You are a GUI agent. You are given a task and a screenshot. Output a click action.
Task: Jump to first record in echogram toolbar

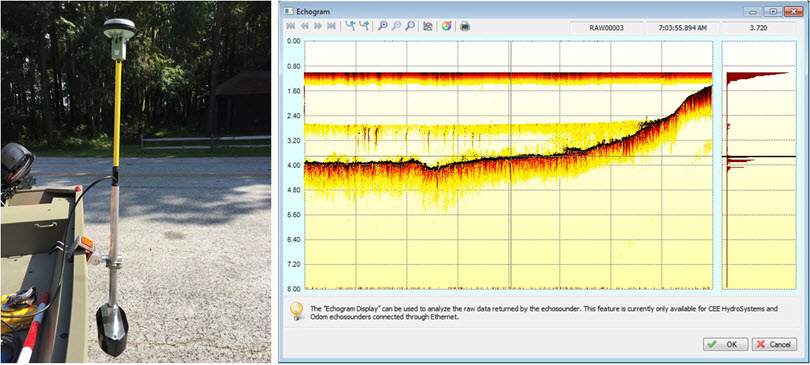click(x=291, y=26)
